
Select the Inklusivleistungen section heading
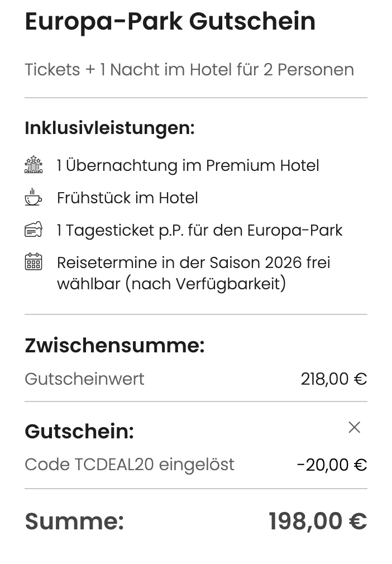tap(110, 127)
